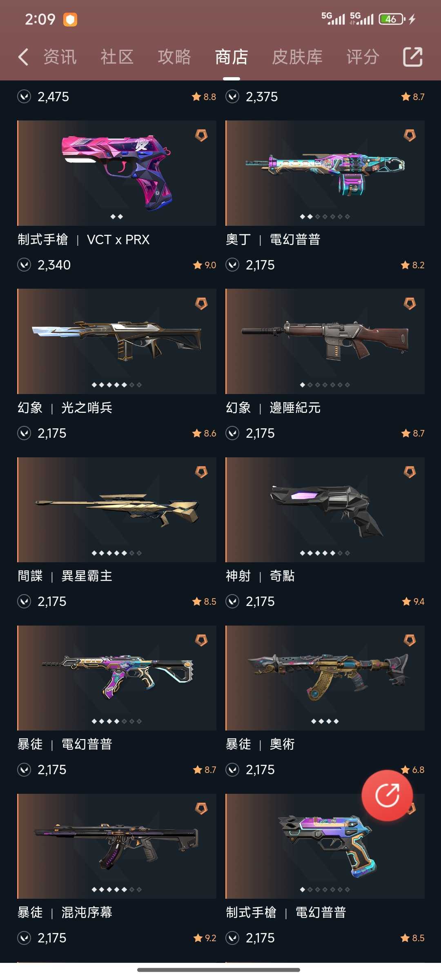441x980 pixels.
Task: Tap the red floating share button
Action: coord(387,795)
